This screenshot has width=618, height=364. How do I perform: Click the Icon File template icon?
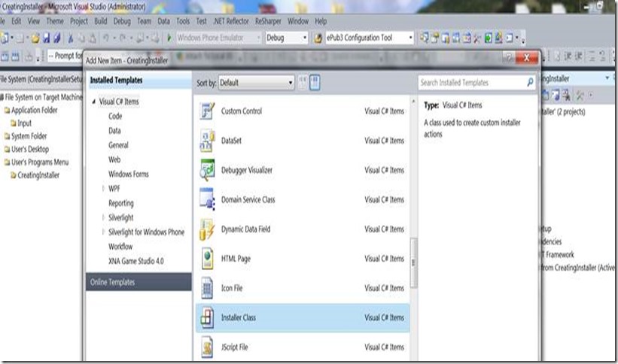pyautogui.click(x=206, y=288)
